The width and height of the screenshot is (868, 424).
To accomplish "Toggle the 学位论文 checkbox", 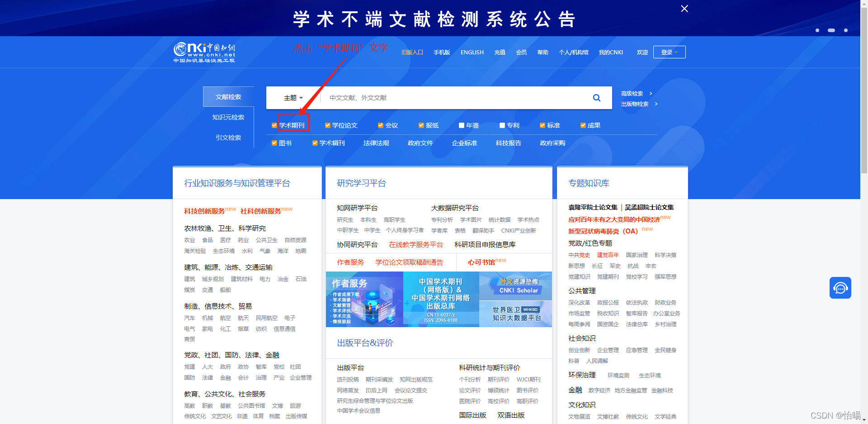I will click(x=327, y=125).
